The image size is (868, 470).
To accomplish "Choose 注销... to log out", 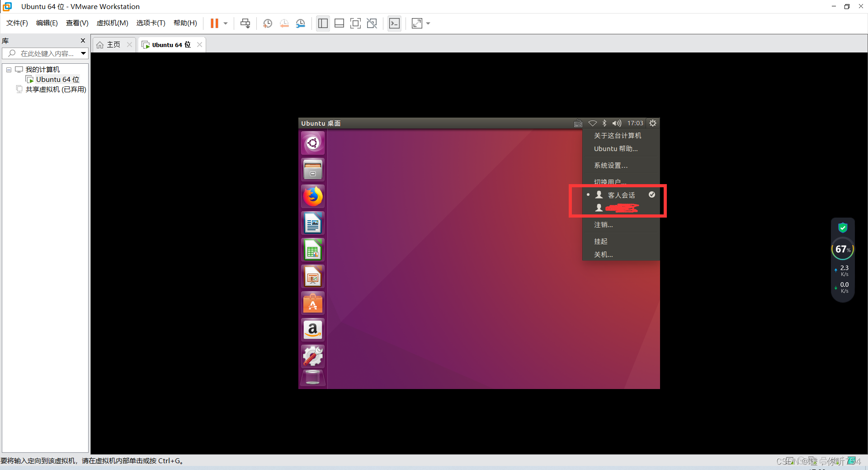I will [621, 225].
